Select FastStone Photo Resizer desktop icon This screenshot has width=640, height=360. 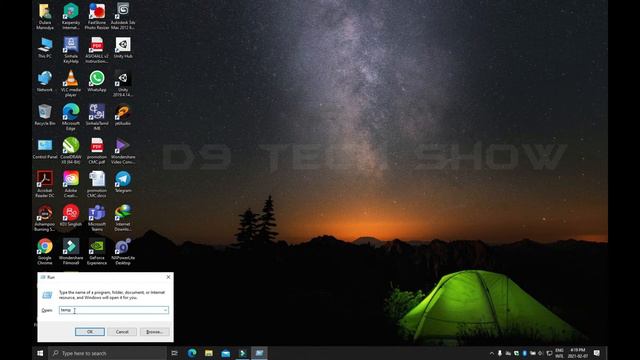coord(97,16)
